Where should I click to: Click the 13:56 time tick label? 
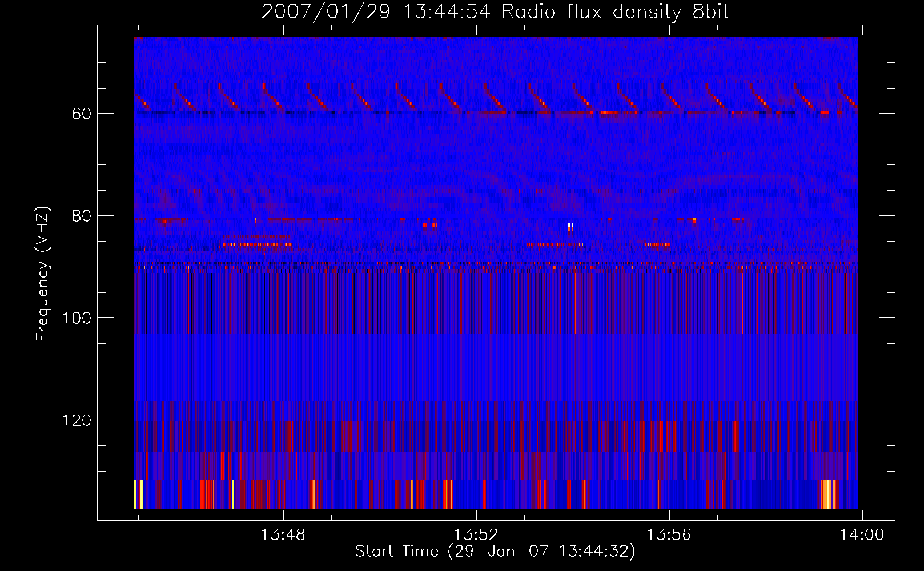click(669, 535)
